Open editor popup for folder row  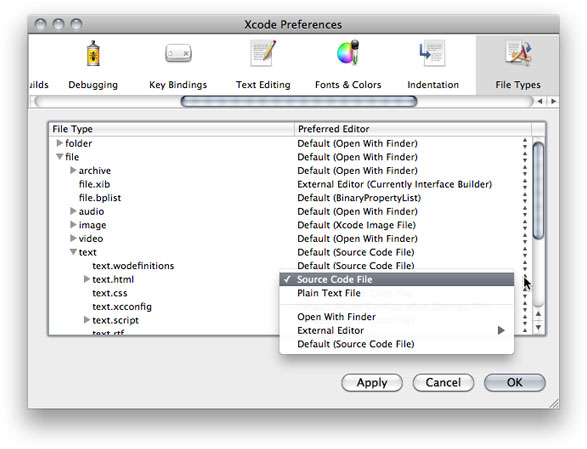[525, 143]
